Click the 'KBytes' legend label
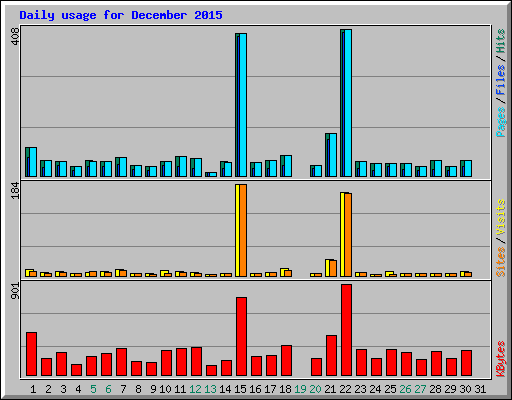Screen dimensions: 512x400 (x=501, y=359)
